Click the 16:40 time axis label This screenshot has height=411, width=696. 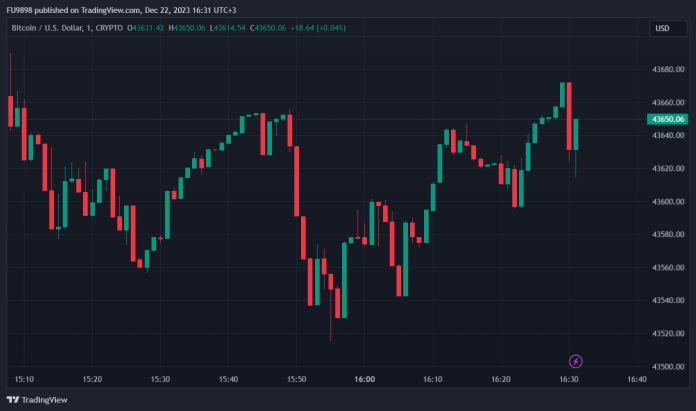click(637, 380)
